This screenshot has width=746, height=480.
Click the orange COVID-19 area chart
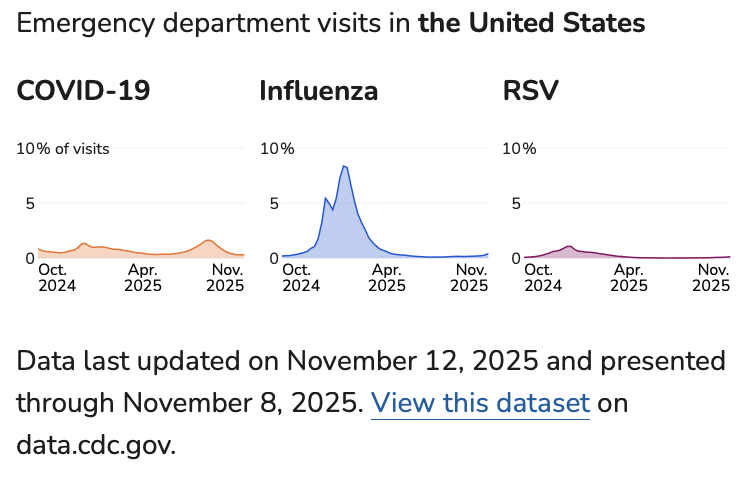click(140, 251)
